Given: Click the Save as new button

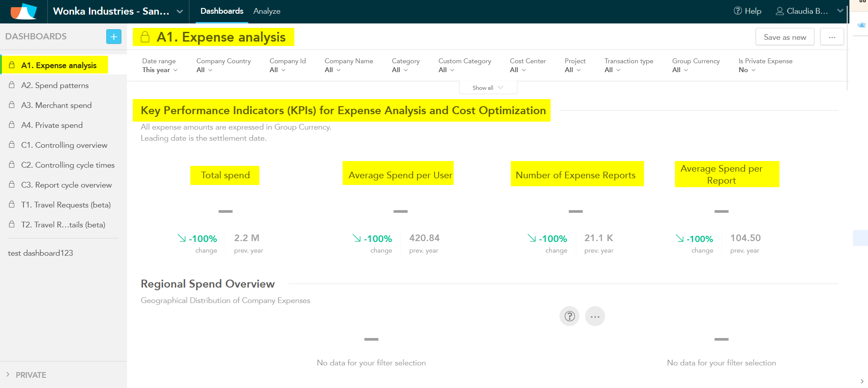Looking at the screenshot, I should 784,37.
